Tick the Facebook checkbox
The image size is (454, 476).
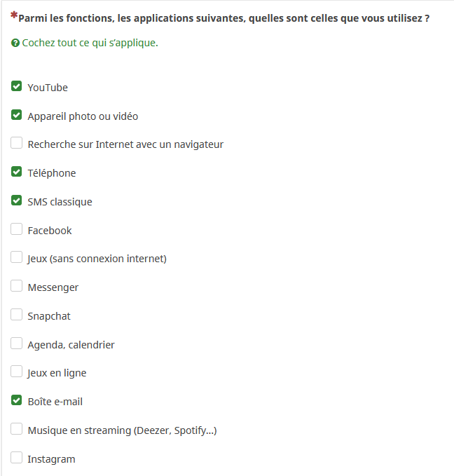coord(17,229)
